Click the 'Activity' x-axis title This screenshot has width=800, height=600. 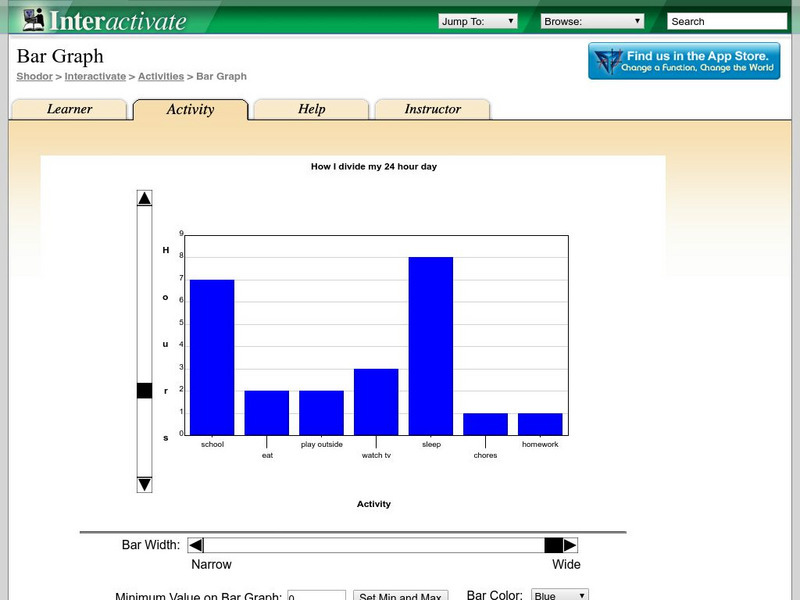[374, 504]
